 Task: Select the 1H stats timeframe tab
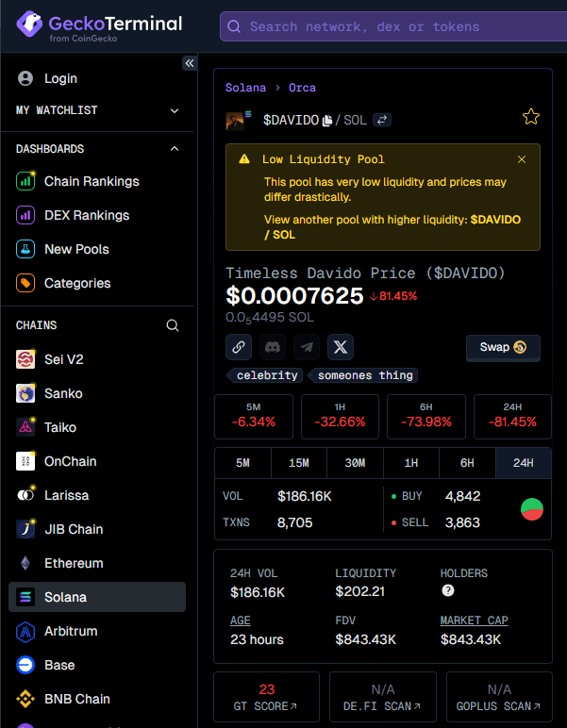[411, 463]
